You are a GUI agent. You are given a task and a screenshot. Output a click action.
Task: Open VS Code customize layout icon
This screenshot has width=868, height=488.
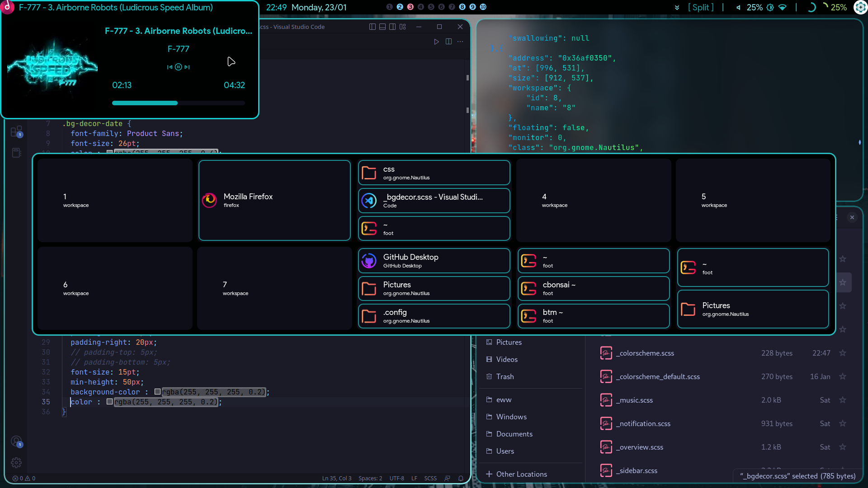point(403,27)
